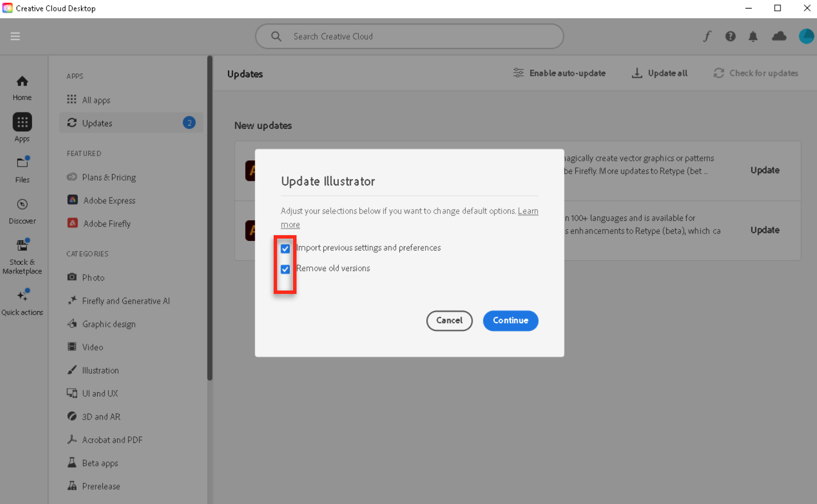Image resolution: width=817 pixels, height=504 pixels.
Task: Toggle Import previous settings and preferences checkbox
Action: (285, 248)
